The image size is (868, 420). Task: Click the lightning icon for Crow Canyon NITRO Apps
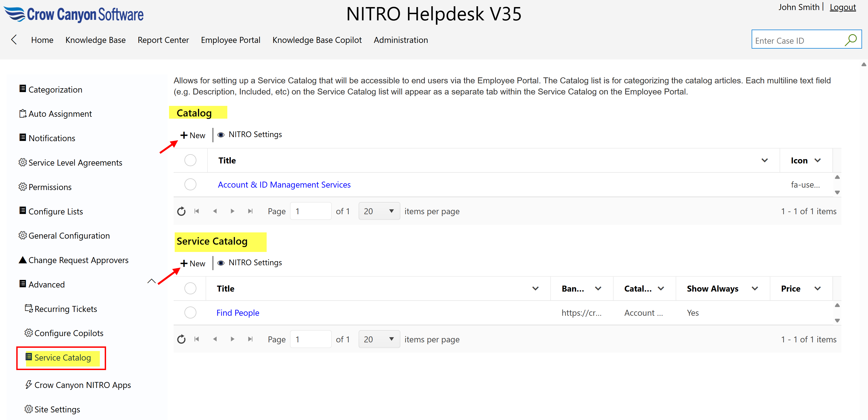tap(29, 385)
